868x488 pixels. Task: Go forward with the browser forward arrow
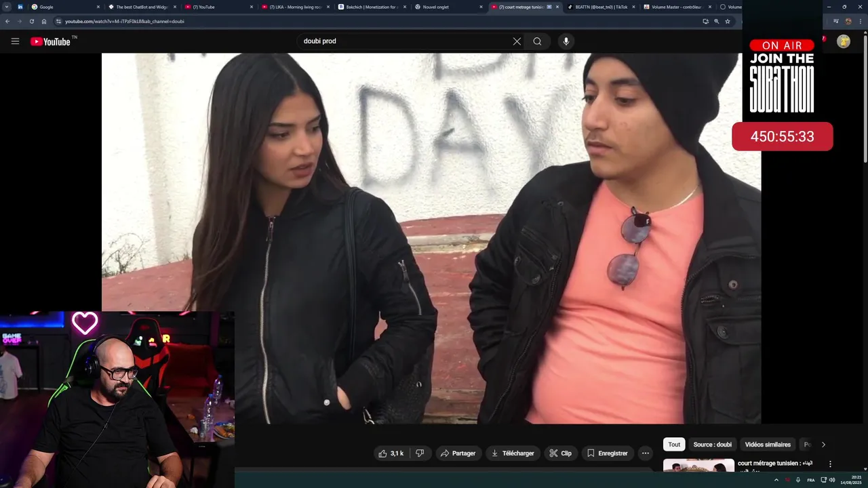[x=19, y=21]
